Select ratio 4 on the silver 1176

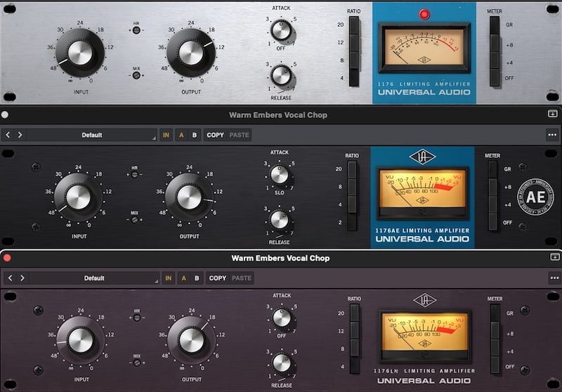point(354,78)
